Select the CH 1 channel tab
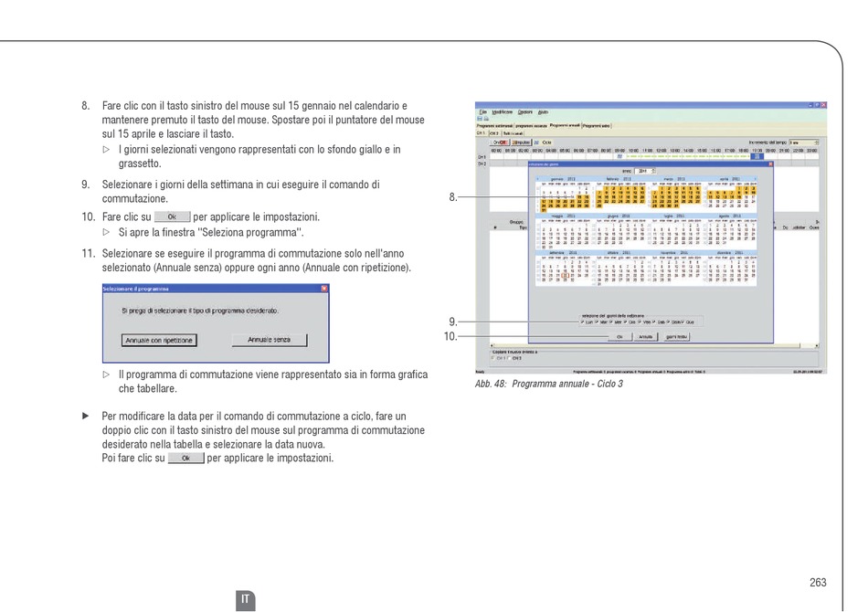Viewport: 868px width, 612px height. coord(481,133)
